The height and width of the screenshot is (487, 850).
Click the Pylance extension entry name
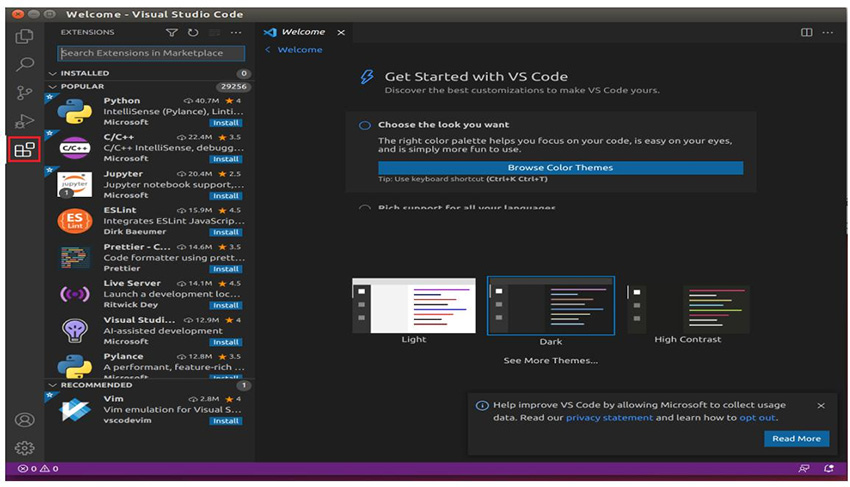point(124,356)
